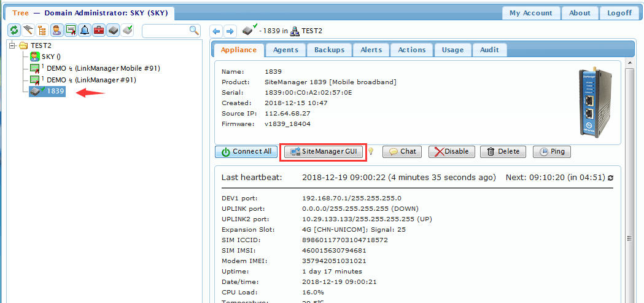The width and height of the screenshot is (644, 303).
Task: Click the green refresh tree icon
Action: pos(14,30)
